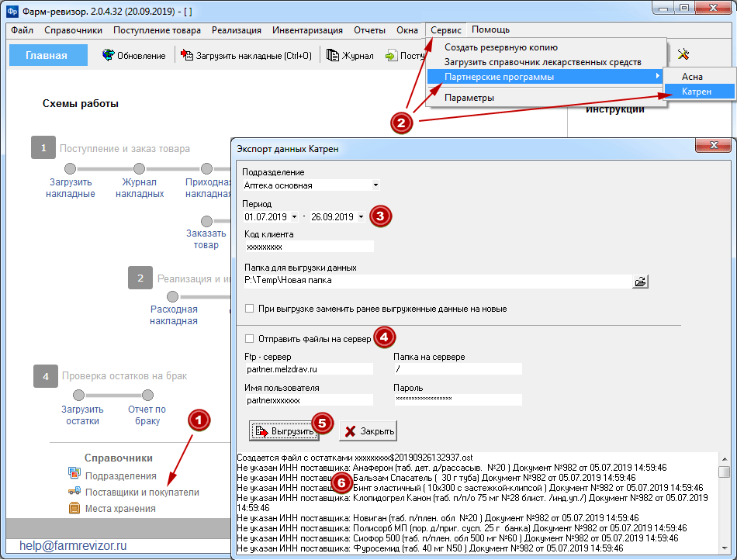Image resolution: width=737 pixels, height=560 pixels.
Task: Click the Загрузить накладные workflow circle
Action: pos(70,168)
